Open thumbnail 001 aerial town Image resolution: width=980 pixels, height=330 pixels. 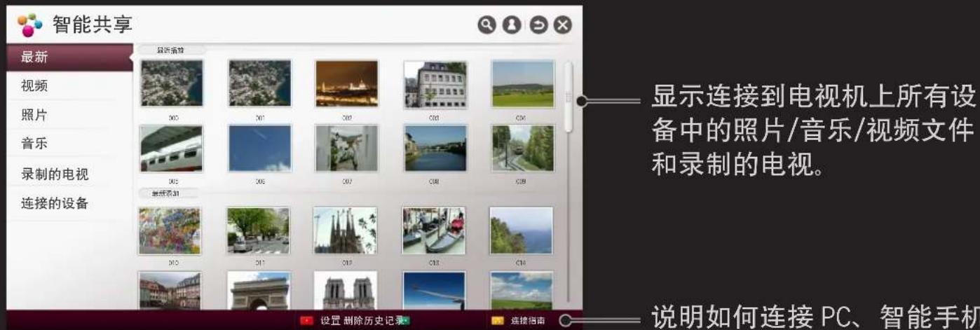259,83
